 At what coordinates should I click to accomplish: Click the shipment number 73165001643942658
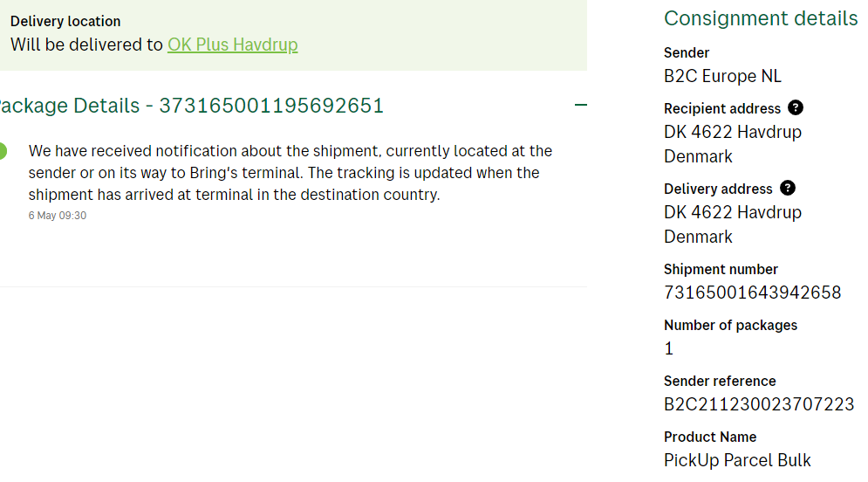pos(752,293)
